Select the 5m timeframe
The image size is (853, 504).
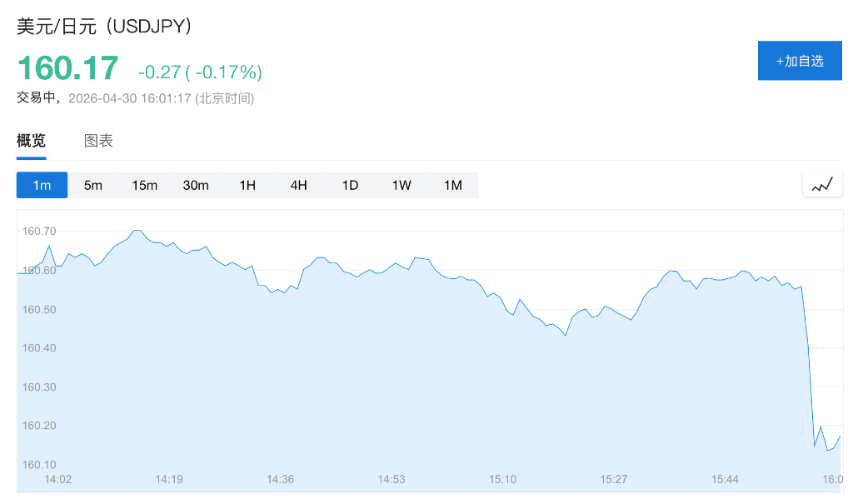tap(93, 185)
